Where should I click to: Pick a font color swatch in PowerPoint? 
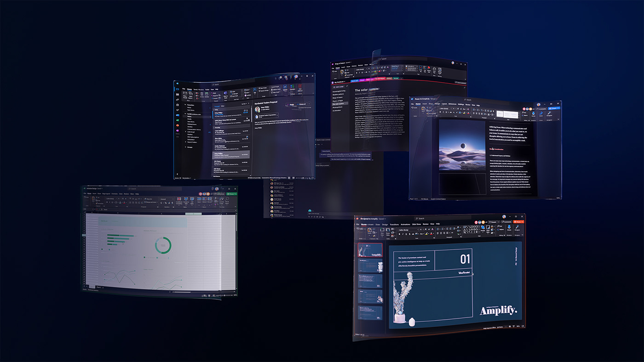(x=431, y=233)
